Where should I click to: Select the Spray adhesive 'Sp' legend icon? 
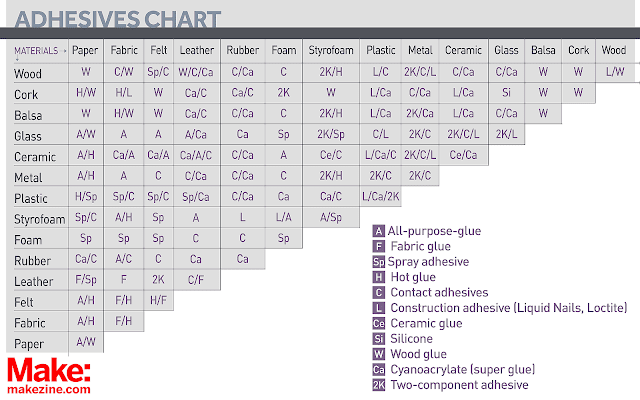(379, 262)
